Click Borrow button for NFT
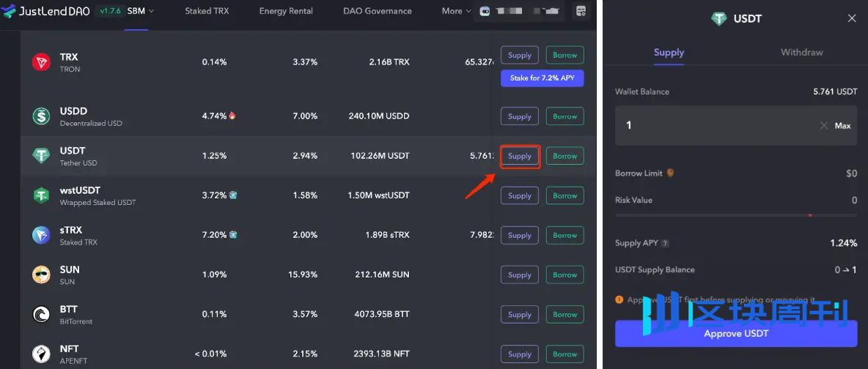 coord(565,354)
